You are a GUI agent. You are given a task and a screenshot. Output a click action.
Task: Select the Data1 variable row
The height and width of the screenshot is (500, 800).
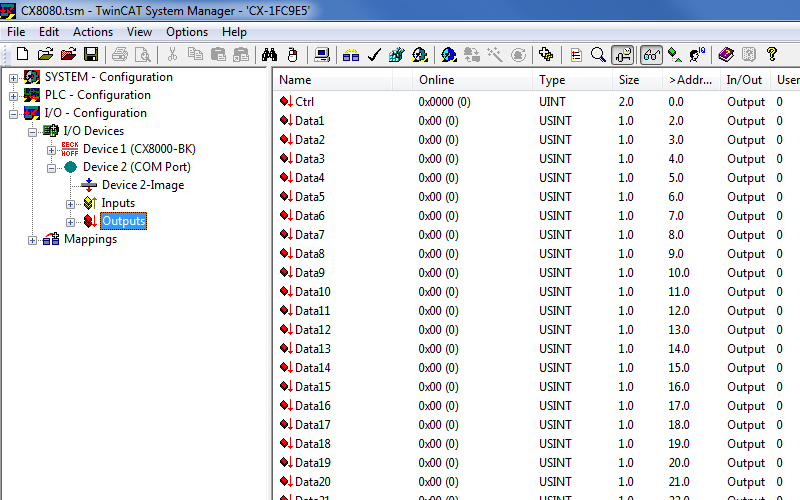(536, 120)
